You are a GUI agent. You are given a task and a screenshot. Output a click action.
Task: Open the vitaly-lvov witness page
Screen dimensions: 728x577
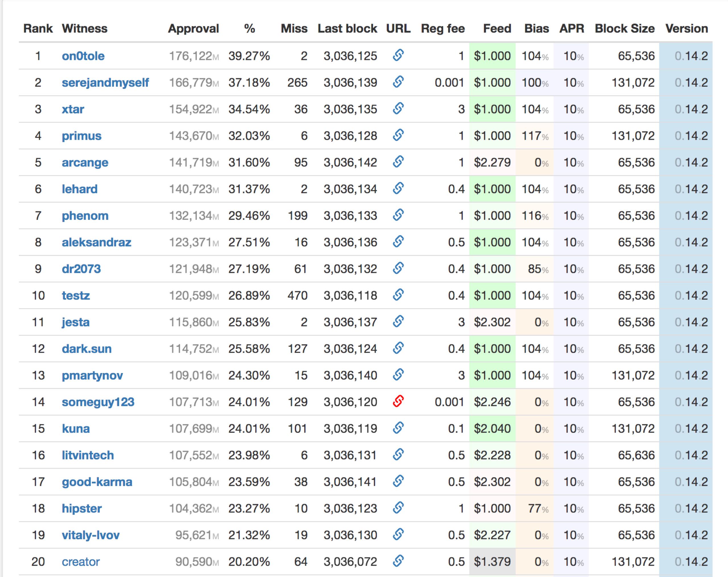pyautogui.click(x=90, y=535)
